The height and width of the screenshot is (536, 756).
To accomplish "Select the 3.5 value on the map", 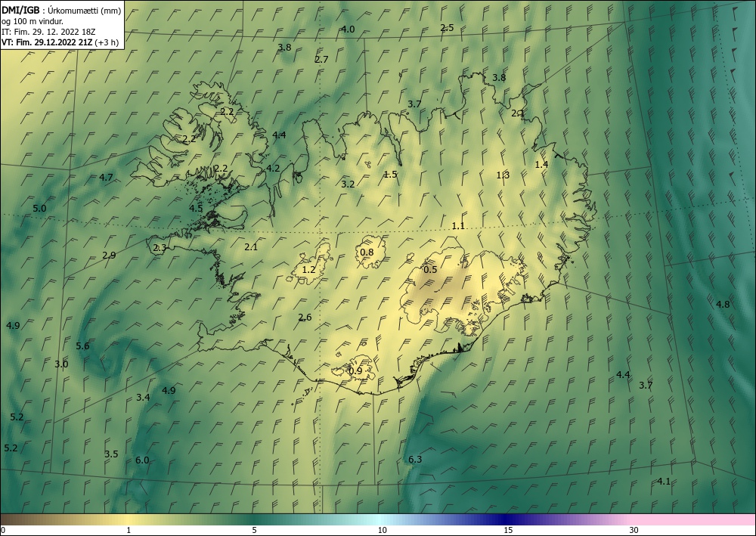I will pos(111,454).
